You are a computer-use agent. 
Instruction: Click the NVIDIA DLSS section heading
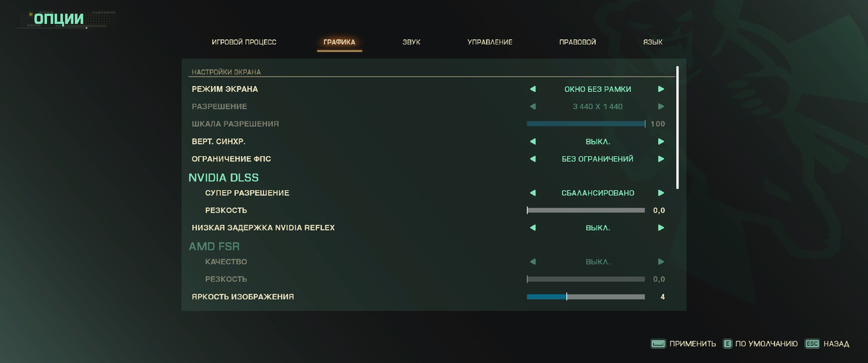(224, 176)
